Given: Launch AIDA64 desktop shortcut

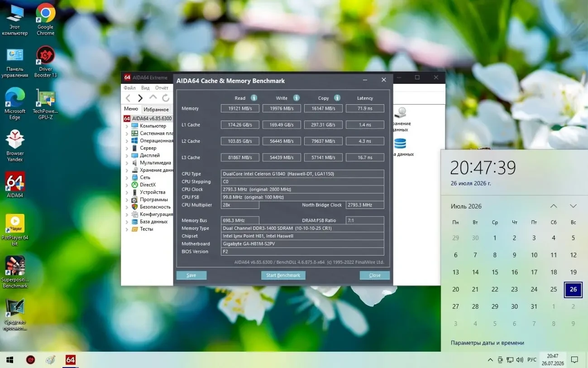Looking at the screenshot, I should [14, 185].
